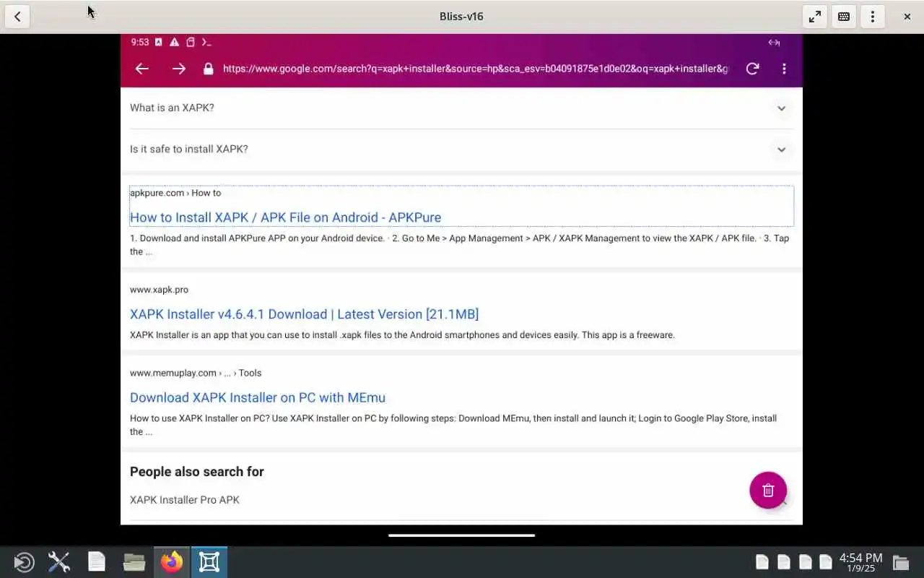The width and height of the screenshot is (924, 578).
Task: Open 'How to Install XAPK / APK File on Android' result
Action: click(x=285, y=217)
